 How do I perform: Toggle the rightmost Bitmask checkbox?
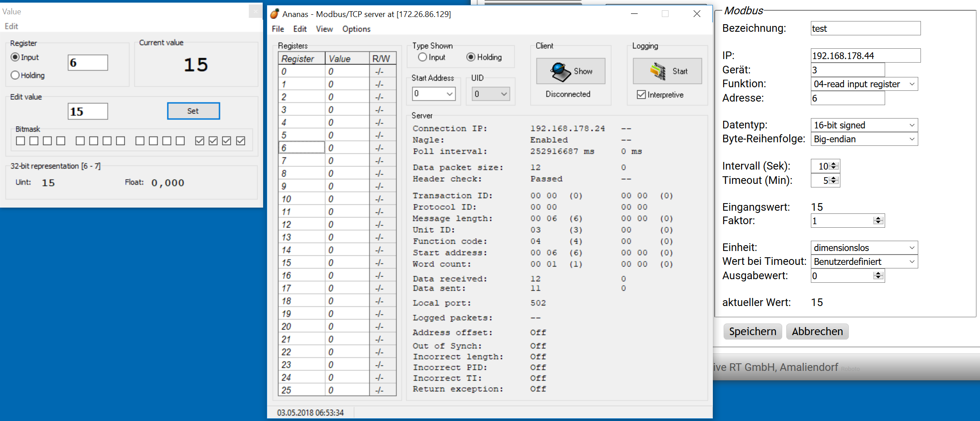coord(241,141)
